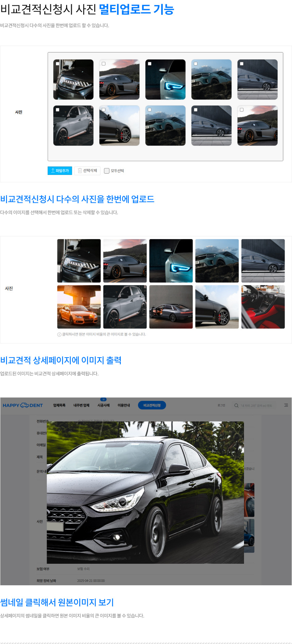Open 내주변 업체 menu item
292x644 pixels.
[82, 405]
